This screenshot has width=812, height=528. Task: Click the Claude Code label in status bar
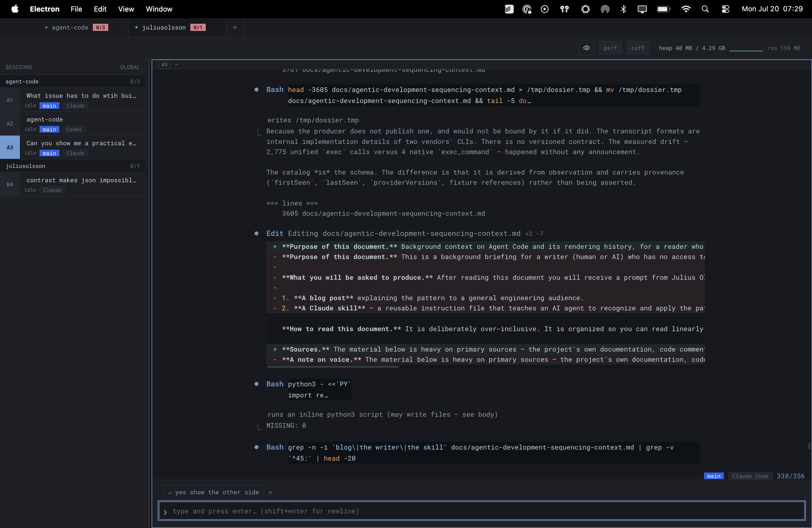pos(750,476)
